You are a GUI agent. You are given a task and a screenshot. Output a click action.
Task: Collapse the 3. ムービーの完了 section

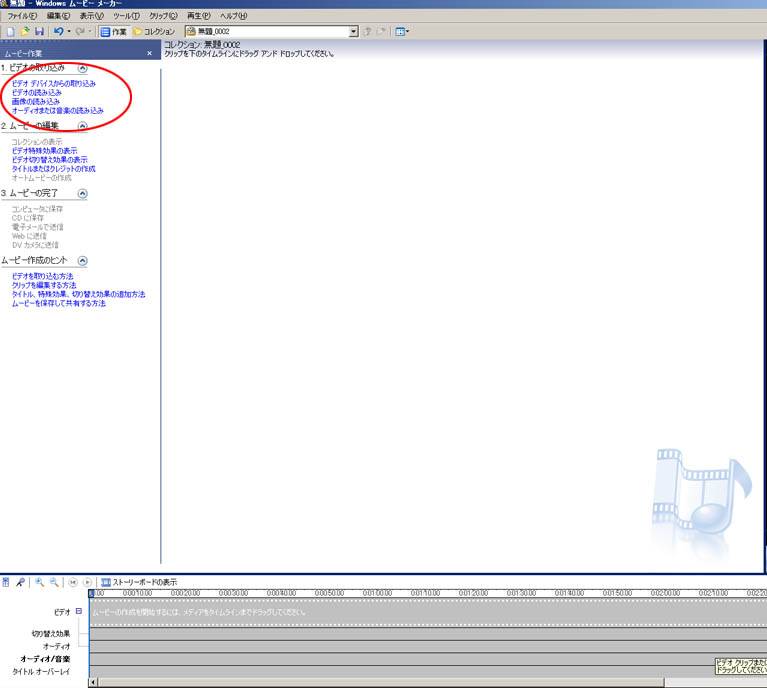point(83,193)
